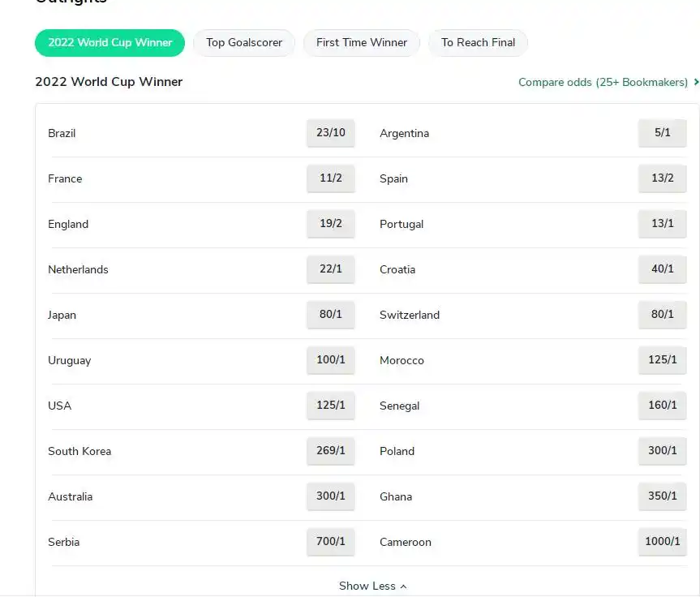
Task: Pick Portugal at 13/1
Action: [x=662, y=224]
